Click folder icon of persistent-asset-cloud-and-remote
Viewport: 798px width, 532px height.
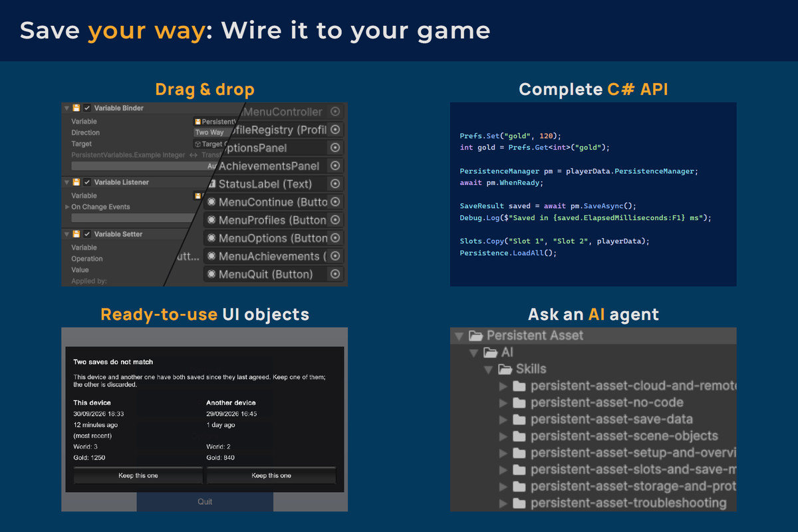point(519,386)
